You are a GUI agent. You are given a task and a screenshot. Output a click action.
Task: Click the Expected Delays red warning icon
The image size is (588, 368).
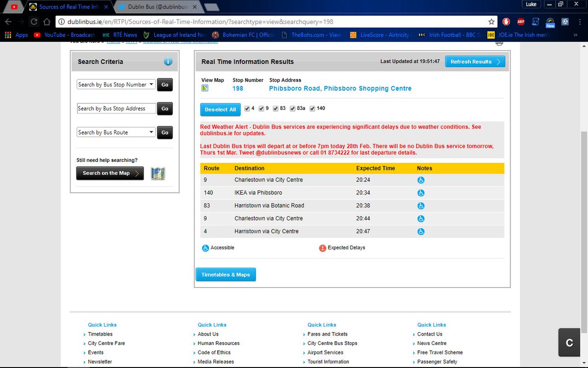click(322, 248)
